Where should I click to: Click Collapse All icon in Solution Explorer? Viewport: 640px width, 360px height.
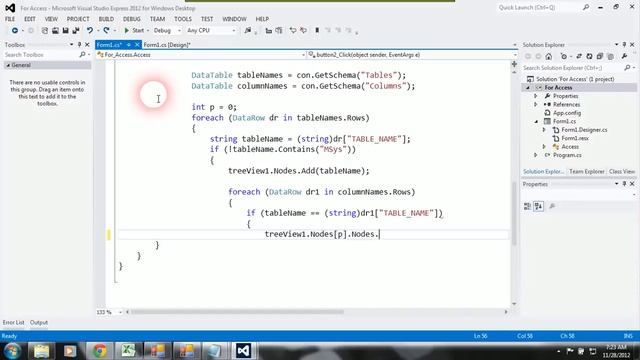(600, 56)
